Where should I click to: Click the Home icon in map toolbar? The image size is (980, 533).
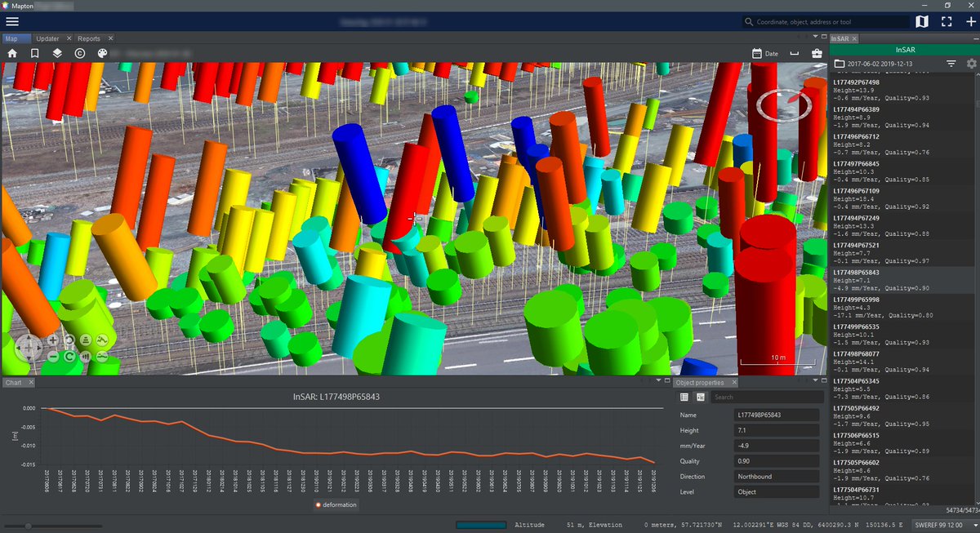12,53
